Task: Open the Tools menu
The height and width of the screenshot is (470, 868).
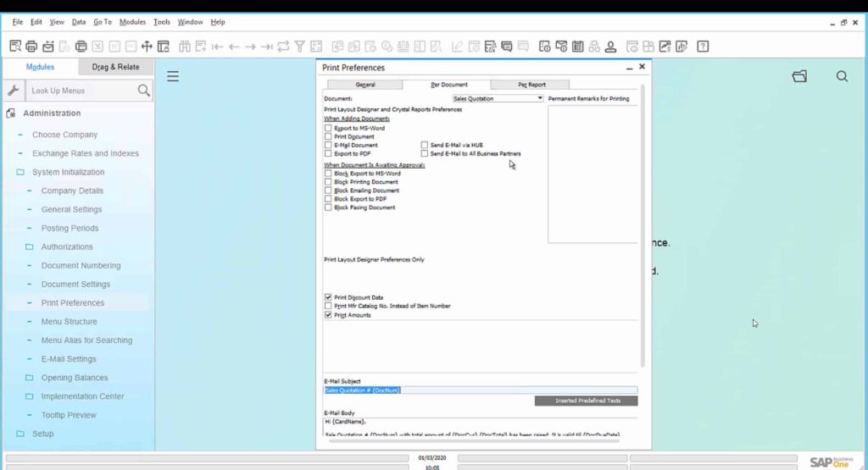Action: pos(162,22)
